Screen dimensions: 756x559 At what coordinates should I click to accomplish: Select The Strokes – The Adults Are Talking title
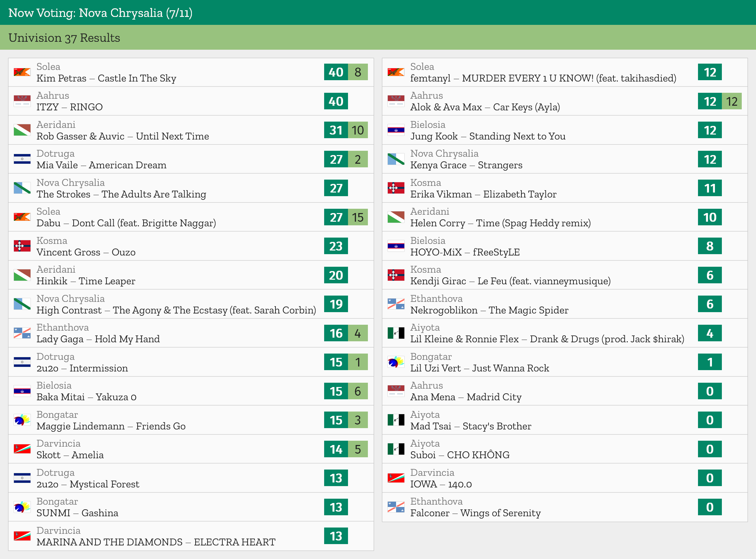[121, 194]
